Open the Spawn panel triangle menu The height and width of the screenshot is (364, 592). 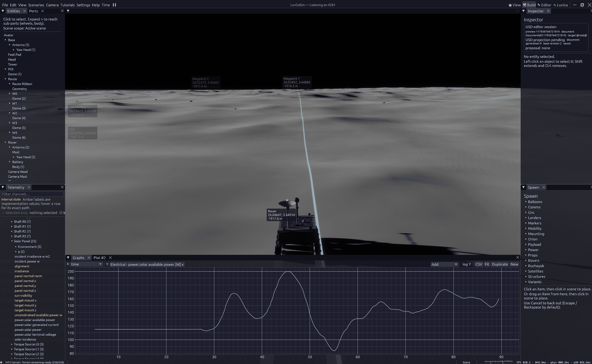coord(523,187)
